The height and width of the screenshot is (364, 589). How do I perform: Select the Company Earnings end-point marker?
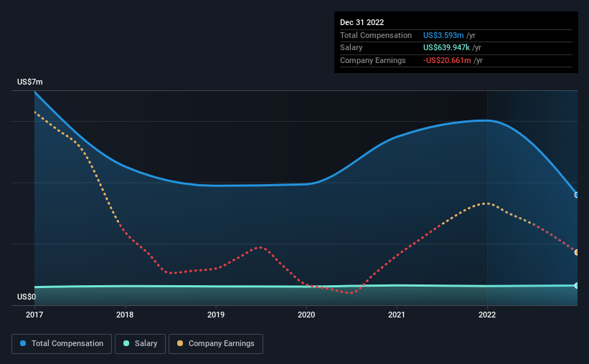pyautogui.click(x=577, y=252)
